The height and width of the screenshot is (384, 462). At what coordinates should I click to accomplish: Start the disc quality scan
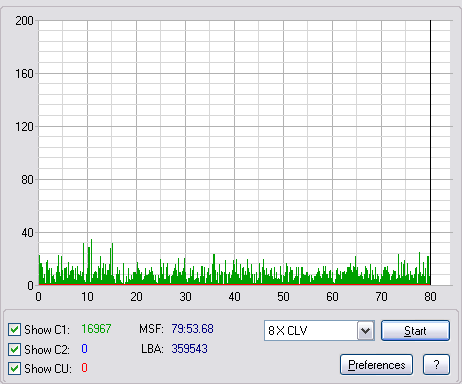(415, 331)
